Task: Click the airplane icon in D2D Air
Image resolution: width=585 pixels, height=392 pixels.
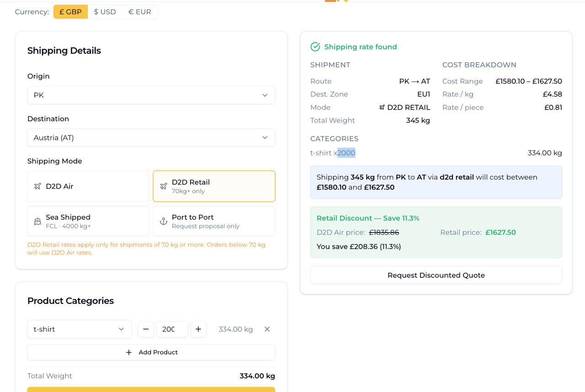Action: 37,186
